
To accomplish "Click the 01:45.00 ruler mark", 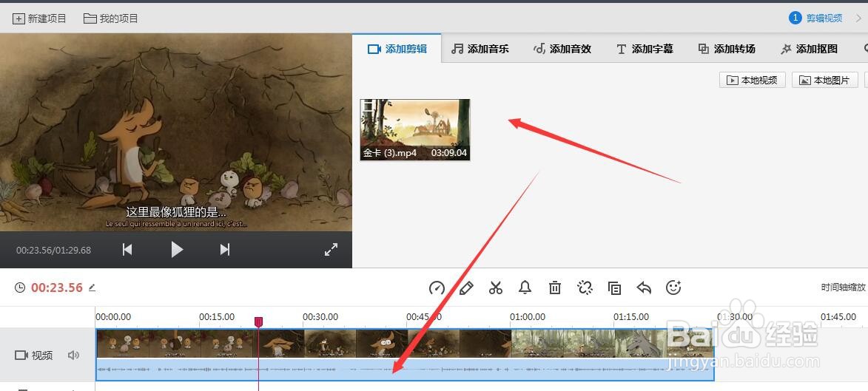I will [x=838, y=317].
